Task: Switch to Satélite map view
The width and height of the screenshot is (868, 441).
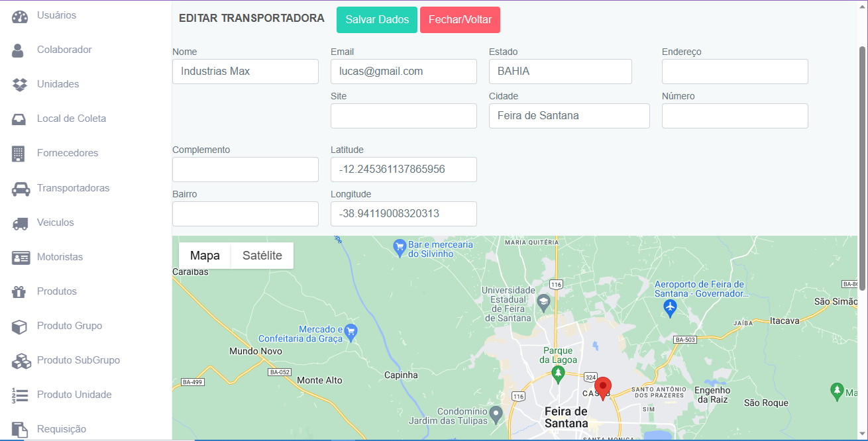Action: (x=262, y=255)
